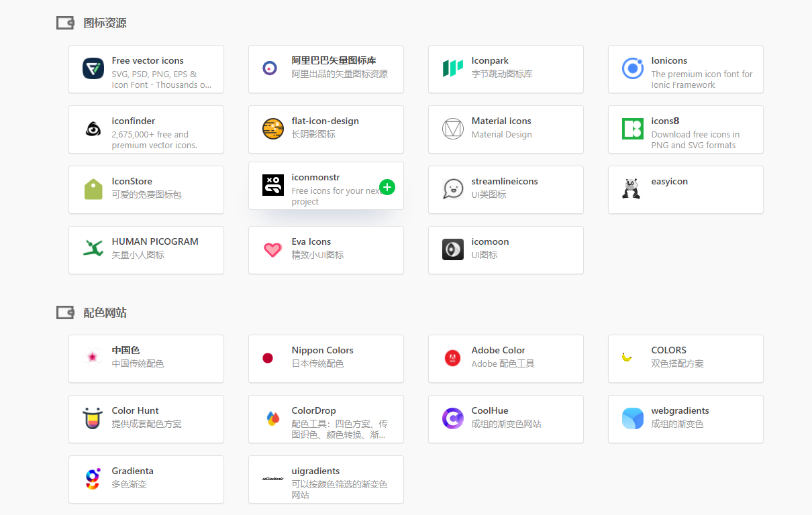This screenshot has width=812, height=515.
Task: Click the text Material Design
Action: (x=502, y=134)
